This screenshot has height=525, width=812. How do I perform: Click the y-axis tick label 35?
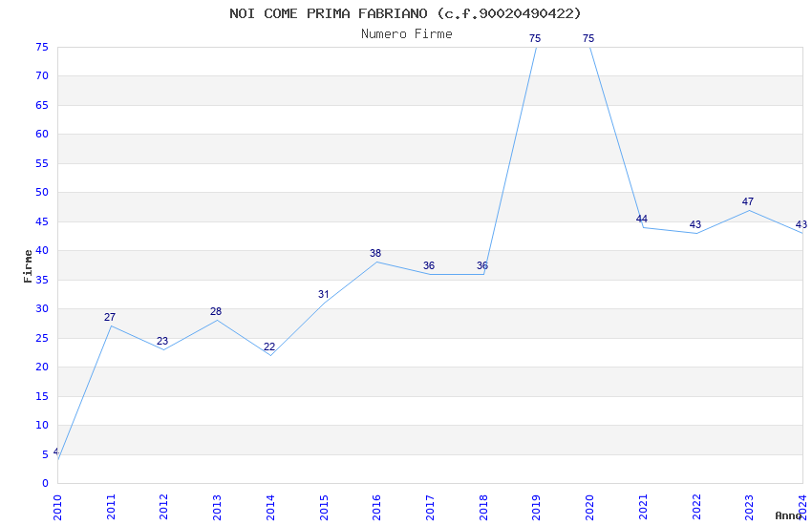coord(42,280)
